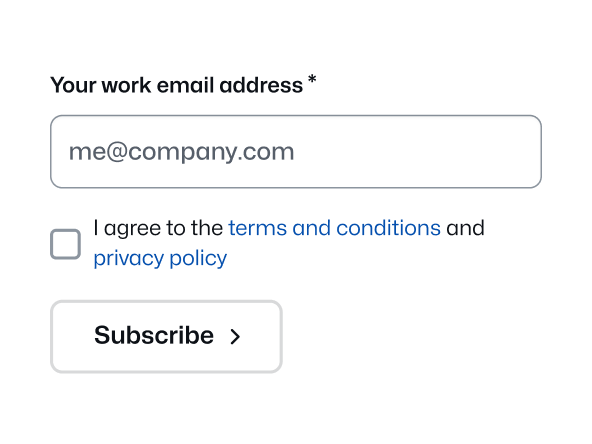Submit the form using the right-pointing chevron
Screen dimensions: 592x444
[235, 336]
